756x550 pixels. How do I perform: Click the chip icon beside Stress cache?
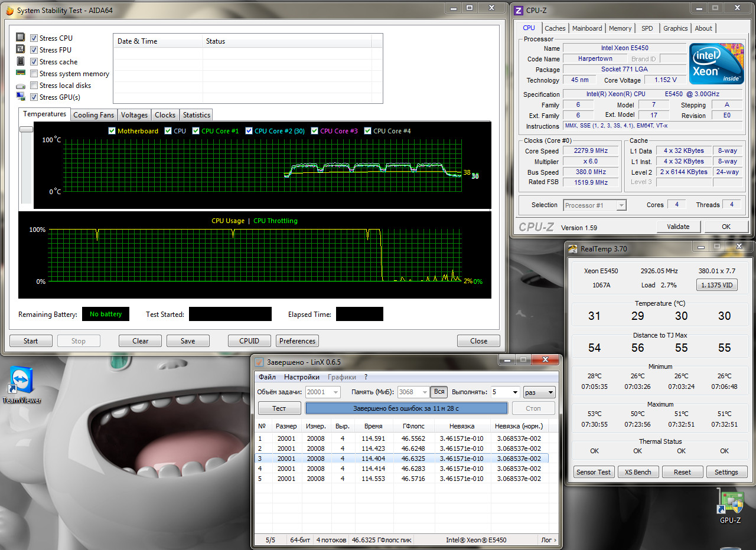coord(21,61)
